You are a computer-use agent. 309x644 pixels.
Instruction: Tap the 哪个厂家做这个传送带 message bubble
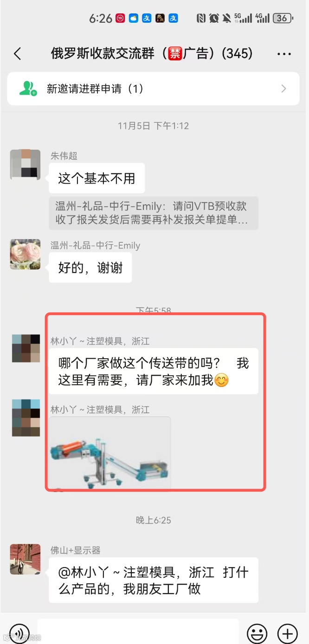154,371
